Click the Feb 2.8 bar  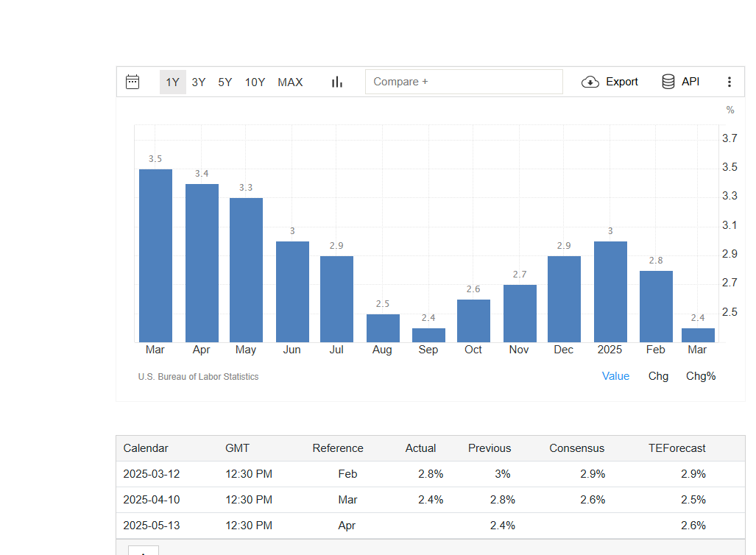pos(656,306)
